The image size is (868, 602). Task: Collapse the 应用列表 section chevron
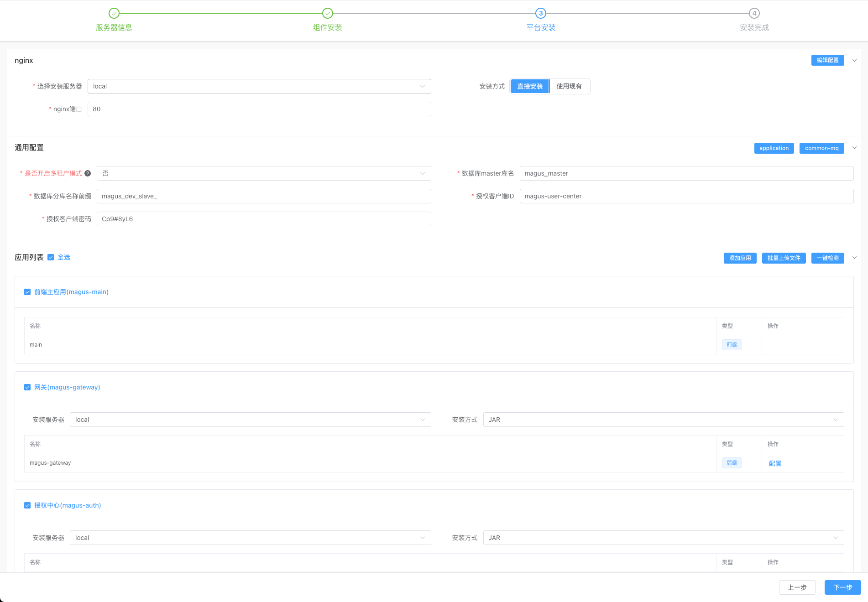coord(854,258)
